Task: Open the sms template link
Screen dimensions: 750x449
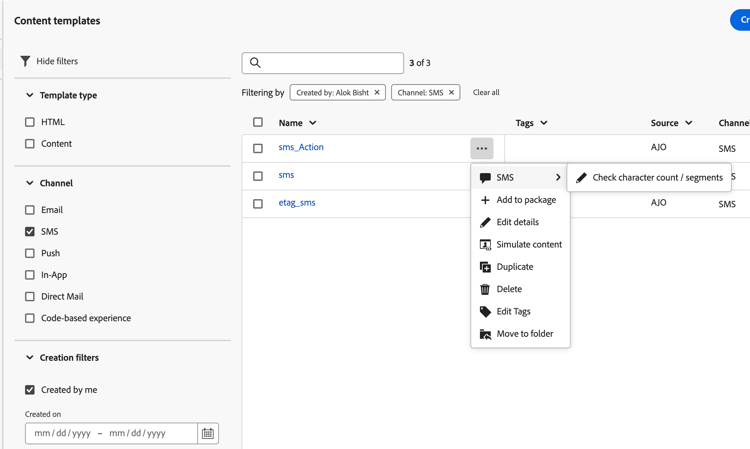Action: [x=286, y=175]
